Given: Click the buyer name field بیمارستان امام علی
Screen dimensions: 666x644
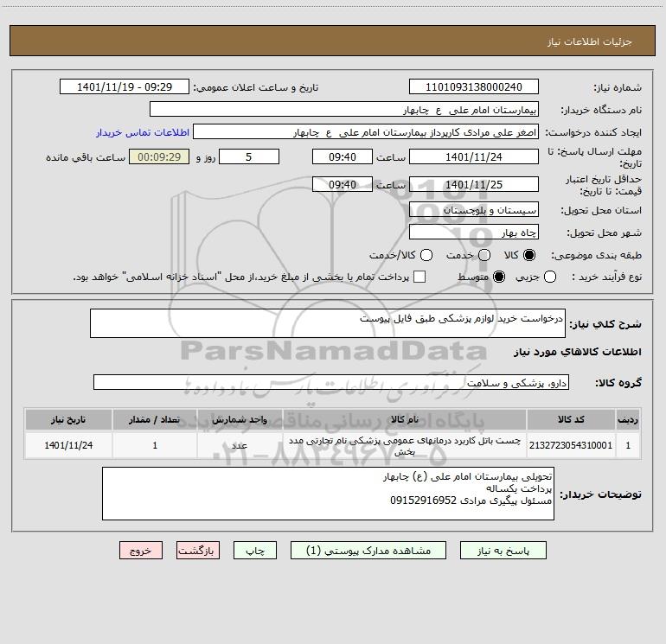Looking at the screenshot, I should 344,110.
